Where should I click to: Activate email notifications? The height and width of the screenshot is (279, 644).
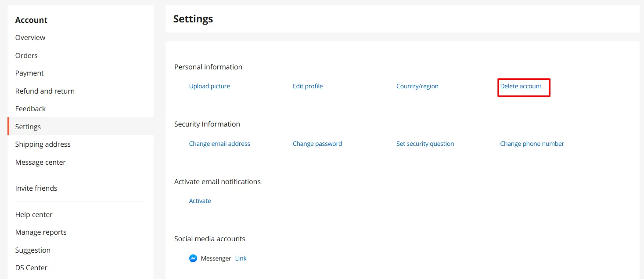pyautogui.click(x=200, y=201)
